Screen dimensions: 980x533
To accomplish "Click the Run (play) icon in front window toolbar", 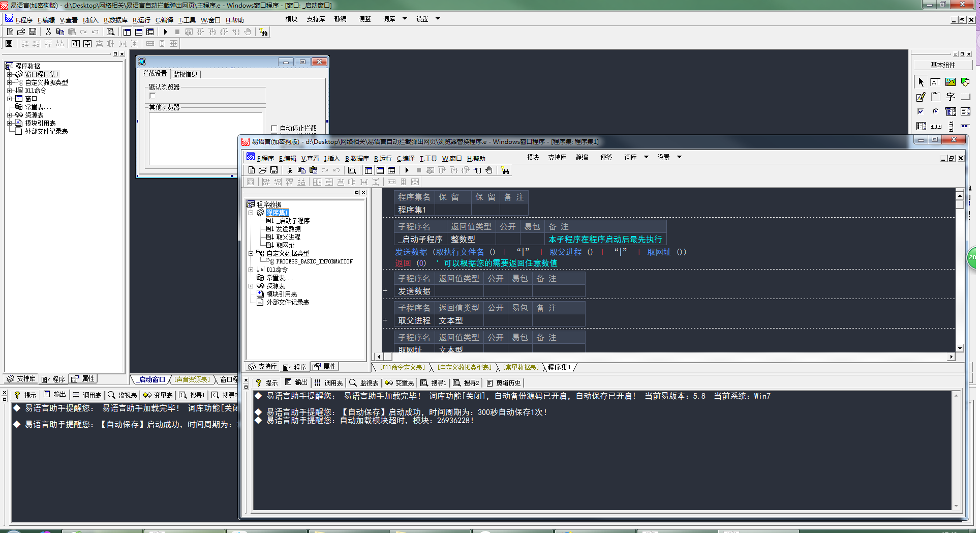I will (407, 170).
